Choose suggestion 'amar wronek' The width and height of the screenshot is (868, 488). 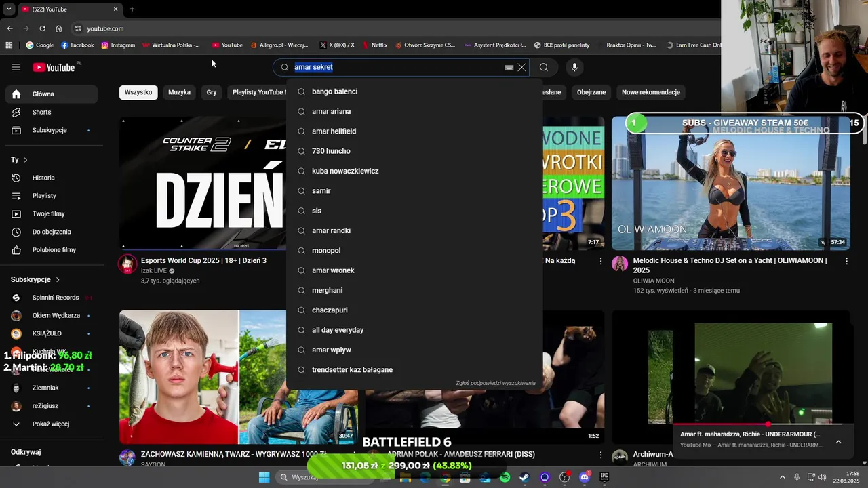[414, 270]
